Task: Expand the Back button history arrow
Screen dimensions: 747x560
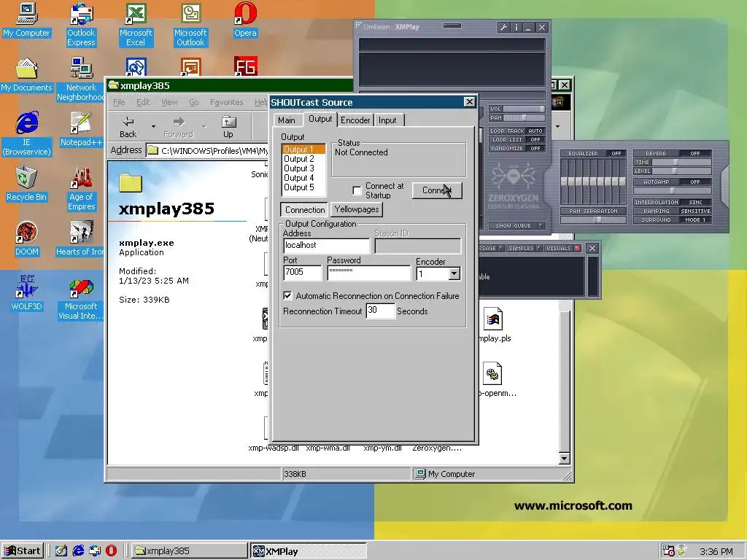Action: point(153,127)
